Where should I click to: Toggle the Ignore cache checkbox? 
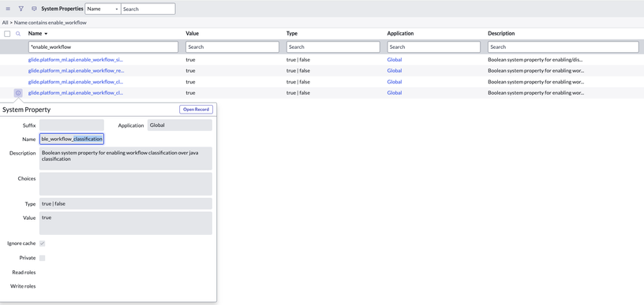pyautogui.click(x=43, y=244)
